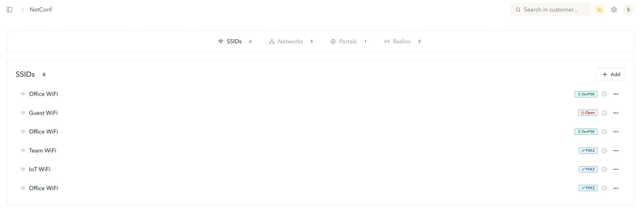
Task: Open the Guest WiFi SSID entry
Action: tap(43, 113)
